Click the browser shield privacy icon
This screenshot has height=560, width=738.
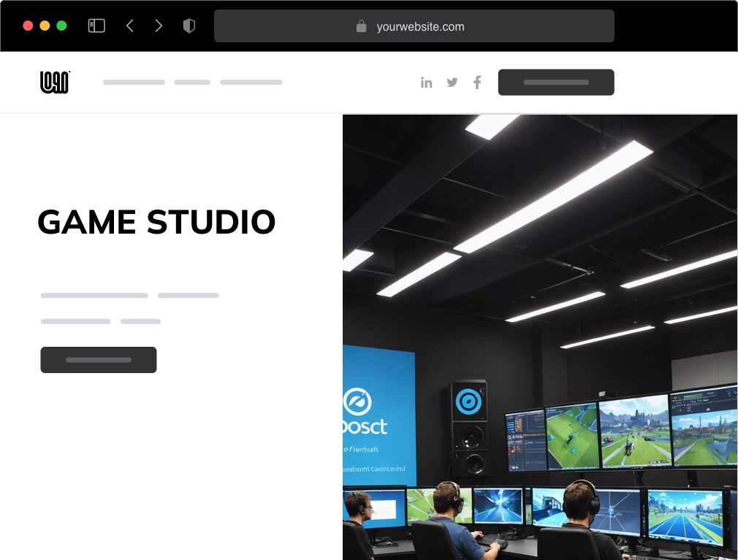pos(189,25)
